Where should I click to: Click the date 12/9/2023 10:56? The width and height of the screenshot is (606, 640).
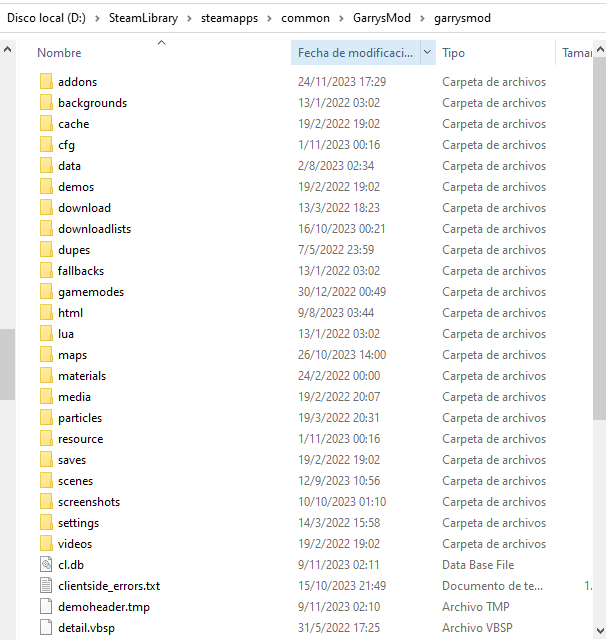[339, 481]
